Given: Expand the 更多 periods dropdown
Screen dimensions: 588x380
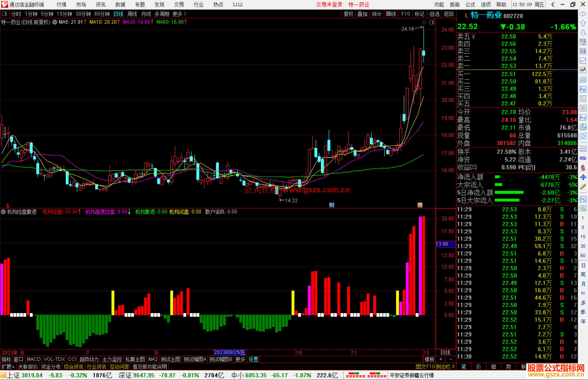Looking at the screenshot, I should coord(179,14).
